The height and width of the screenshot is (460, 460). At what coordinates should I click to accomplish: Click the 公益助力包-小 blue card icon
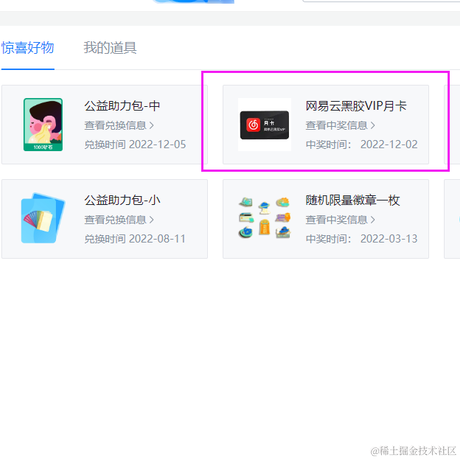tap(43, 218)
